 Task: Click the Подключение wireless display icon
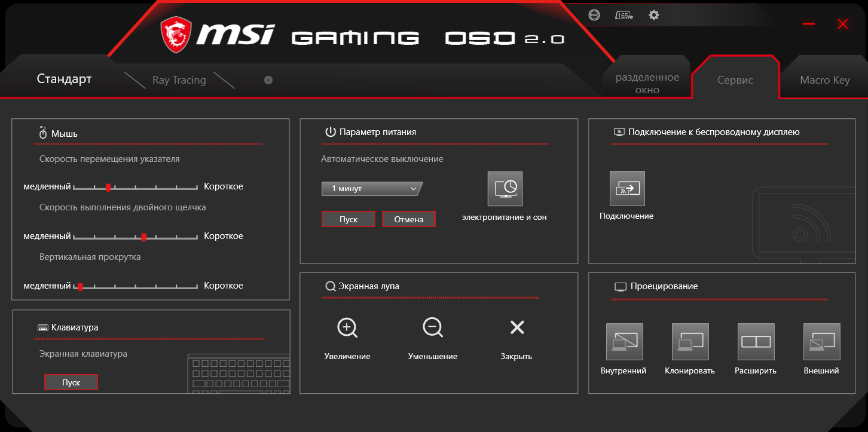pyautogui.click(x=627, y=189)
